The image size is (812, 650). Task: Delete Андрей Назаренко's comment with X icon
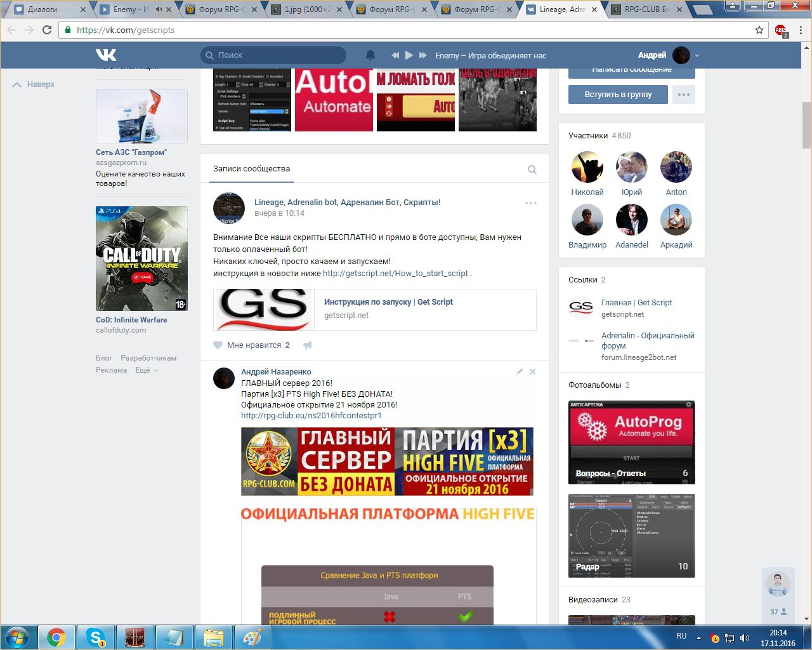point(532,371)
